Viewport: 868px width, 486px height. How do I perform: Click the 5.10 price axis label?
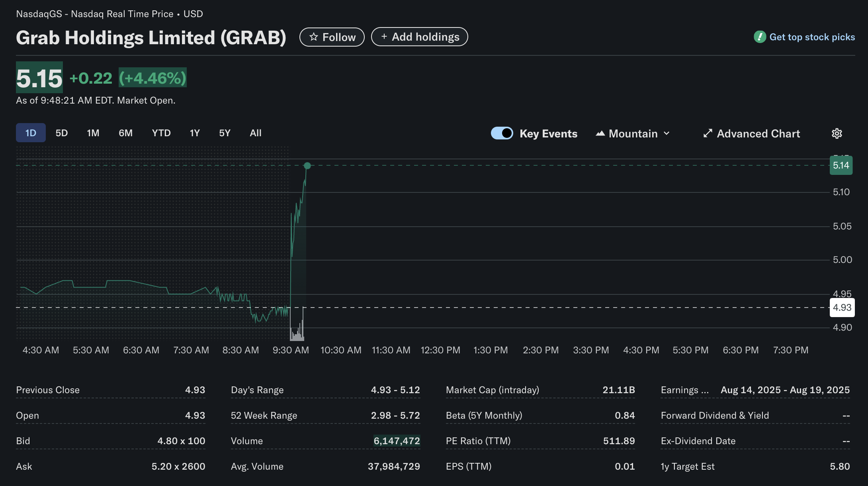(841, 192)
